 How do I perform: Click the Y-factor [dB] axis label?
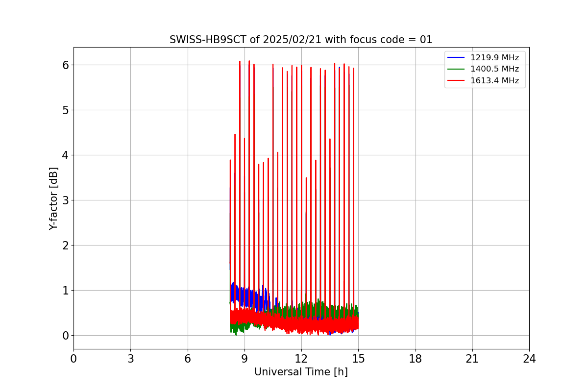54,198
